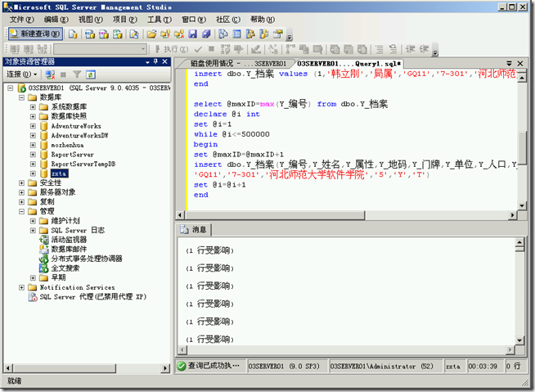Select the 数据库邮件 database mail item
The image size is (535, 392).
pyautogui.click(x=69, y=250)
